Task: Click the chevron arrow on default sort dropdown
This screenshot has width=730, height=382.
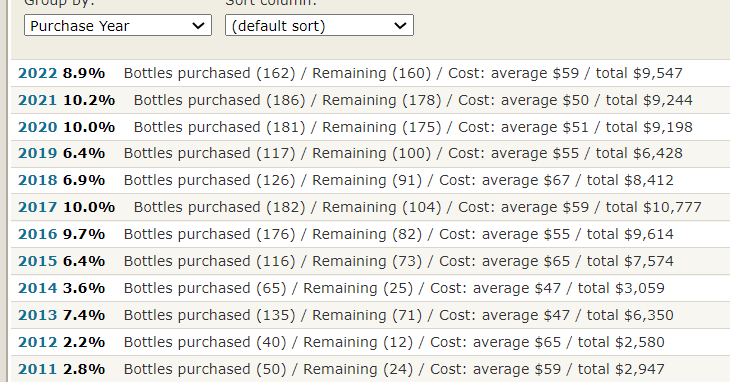Action: [400, 26]
